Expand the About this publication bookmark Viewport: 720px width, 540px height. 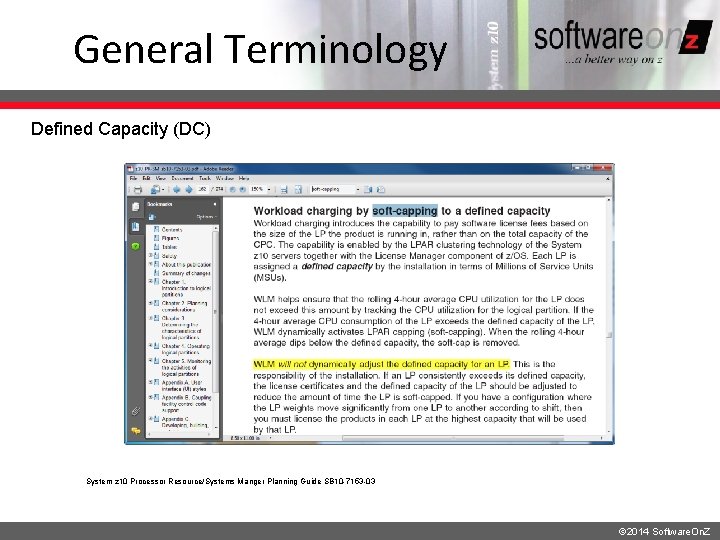[150, 264]
